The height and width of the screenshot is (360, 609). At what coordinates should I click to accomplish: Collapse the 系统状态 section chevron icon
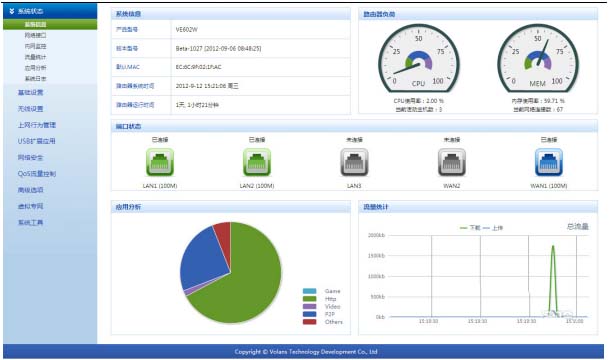[12, 11]
